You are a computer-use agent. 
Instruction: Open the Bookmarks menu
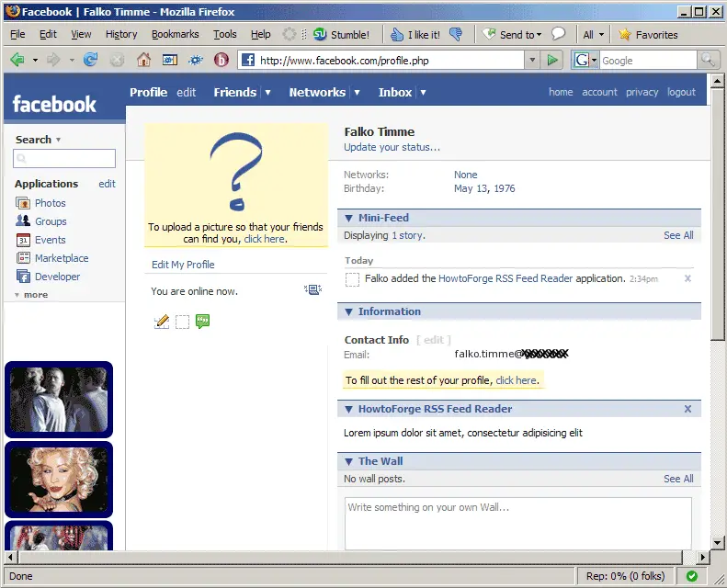click(x=176, y=34)
